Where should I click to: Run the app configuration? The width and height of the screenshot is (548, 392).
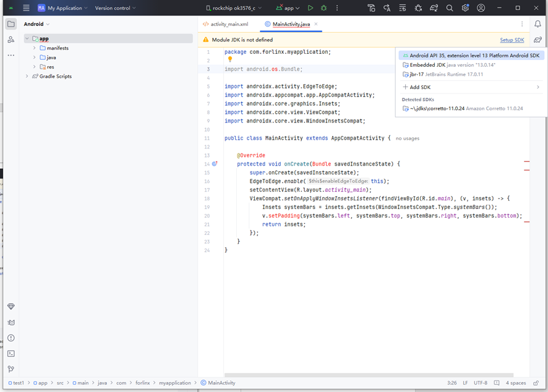[x=310, y=8]
